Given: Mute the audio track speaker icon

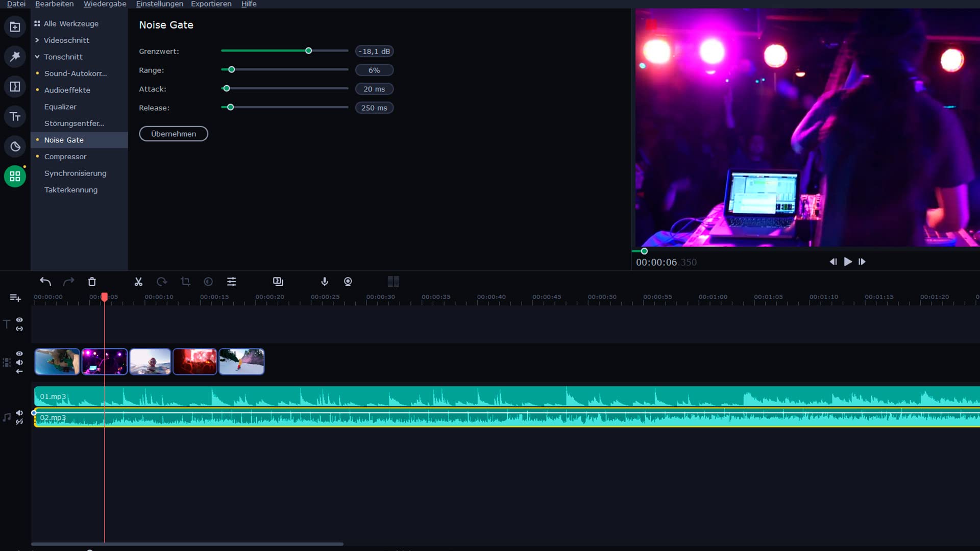Looking at the screenshot, I should [x=19, y=413].
